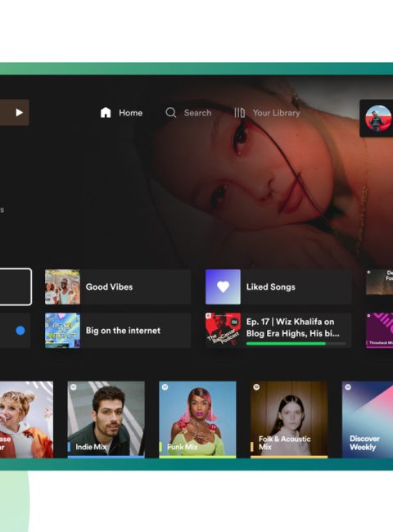The image size is (393, 532).
Task: Click the Rap Caviar Podcast cover art
Action: (223, 331)
